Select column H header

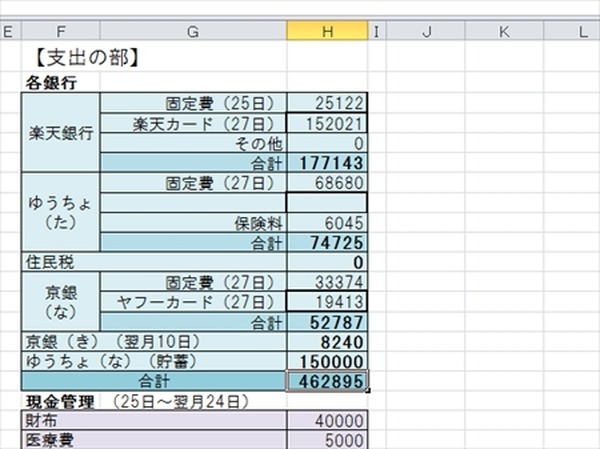coord(327,31)
